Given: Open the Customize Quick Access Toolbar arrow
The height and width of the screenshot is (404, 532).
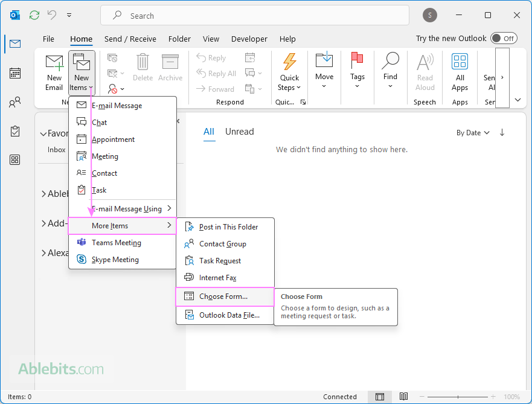Looking at the screenshot, I should (x=69, y=15).
